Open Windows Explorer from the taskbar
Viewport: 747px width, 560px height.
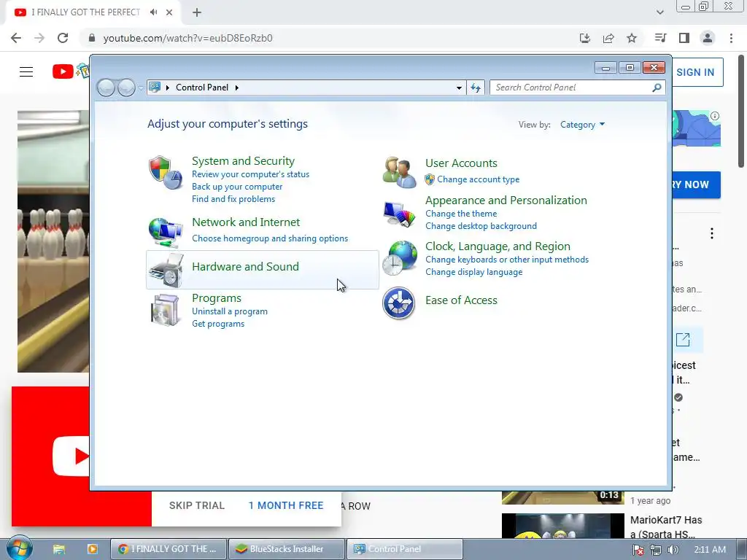pos(59,549)
